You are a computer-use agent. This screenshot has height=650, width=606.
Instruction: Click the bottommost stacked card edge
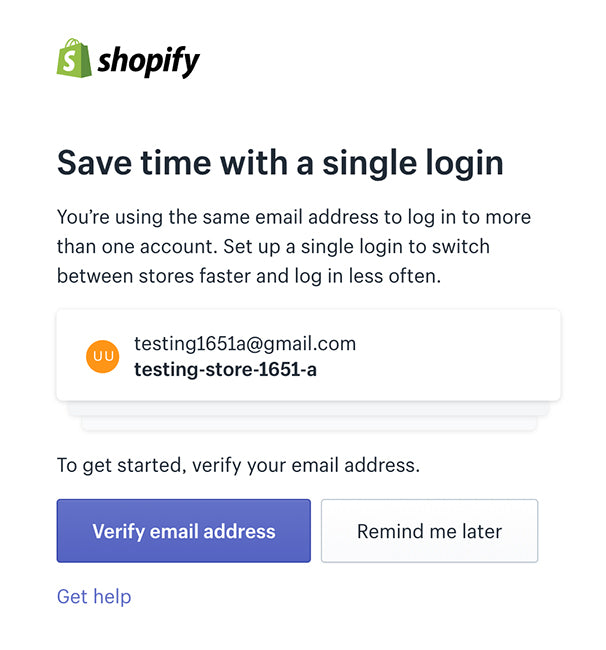(x=308, y=425)
